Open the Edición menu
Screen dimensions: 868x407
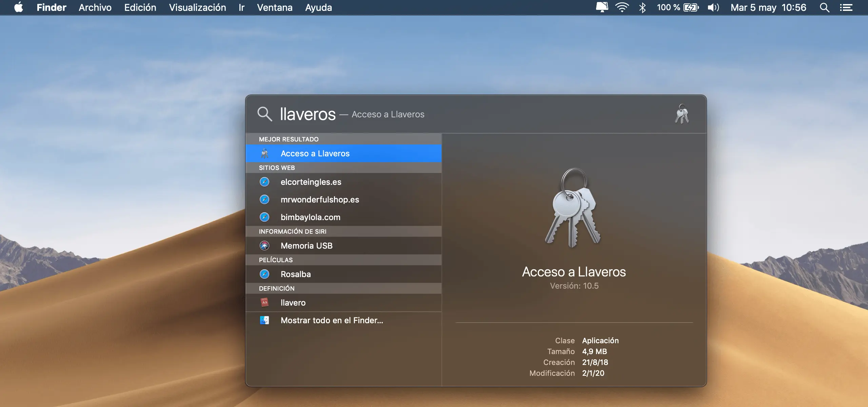point(140,7)
